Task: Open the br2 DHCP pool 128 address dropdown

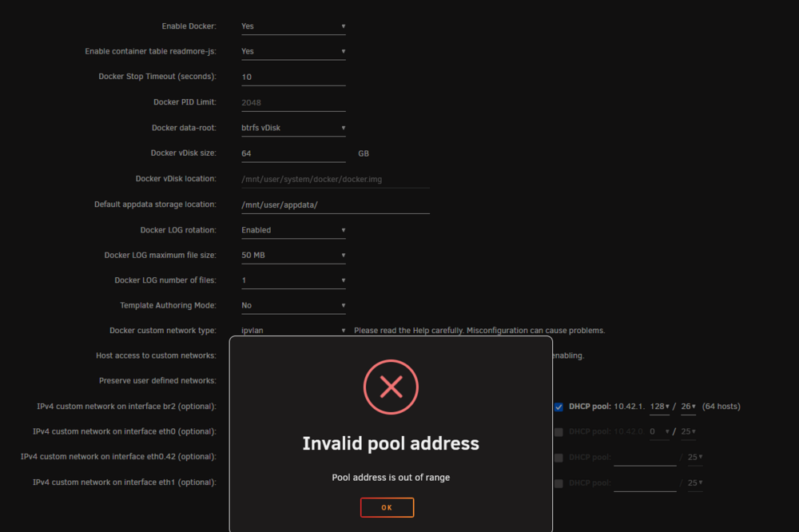Action: [x=659, y=407]
